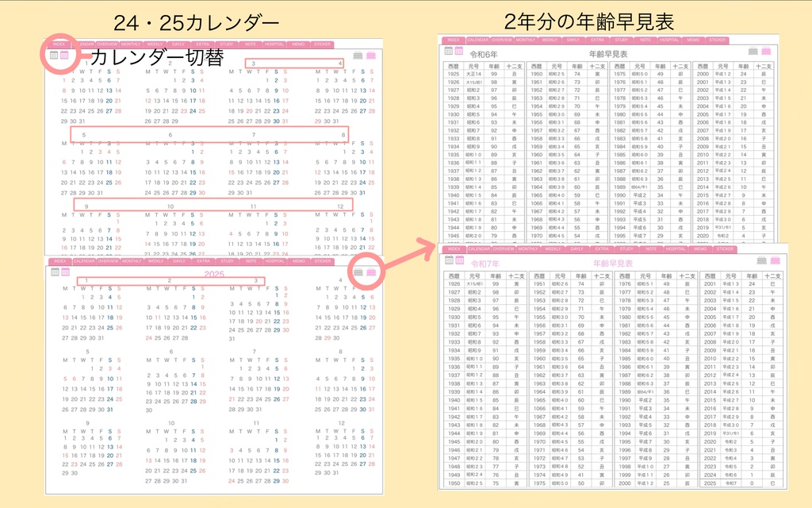Click gray 年齢早見表 title on 令和6年 page
Viewport: 812px width, 508px height.
[x=608, y=54]
